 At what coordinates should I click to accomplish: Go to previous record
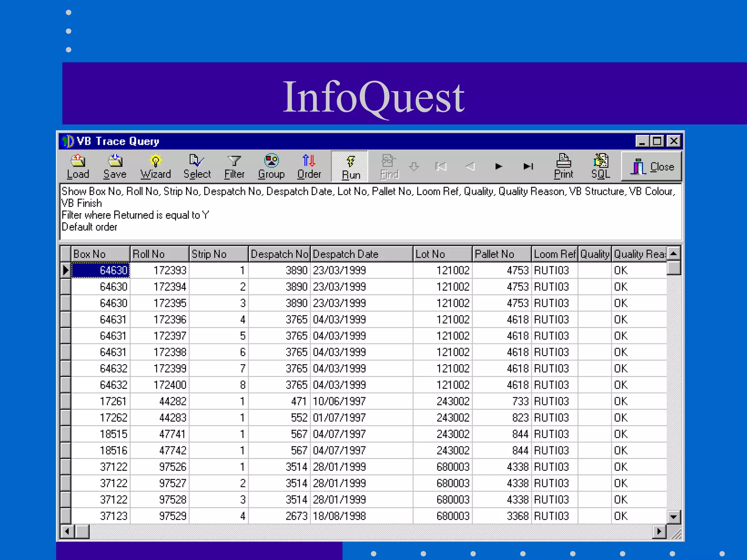[x=471, y=167]
